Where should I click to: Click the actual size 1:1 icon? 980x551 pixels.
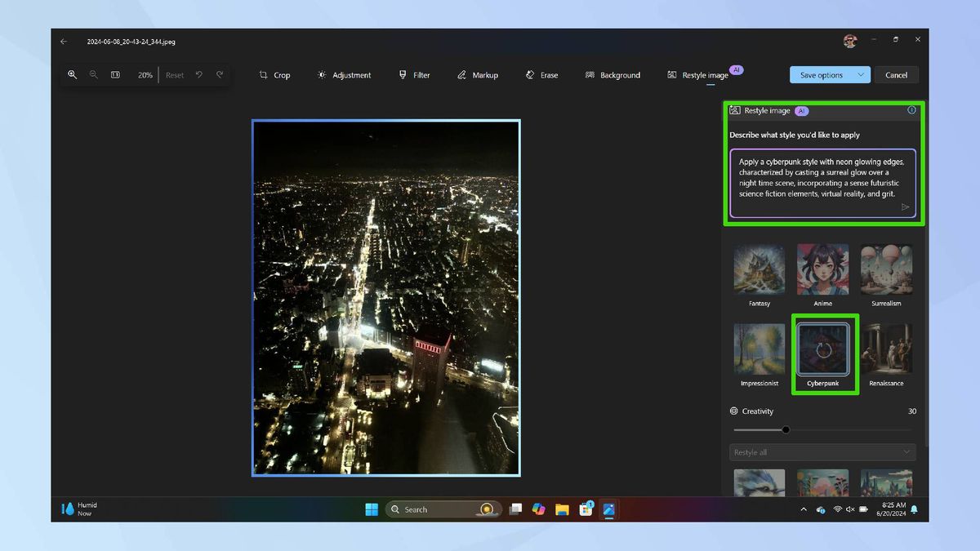115,74
